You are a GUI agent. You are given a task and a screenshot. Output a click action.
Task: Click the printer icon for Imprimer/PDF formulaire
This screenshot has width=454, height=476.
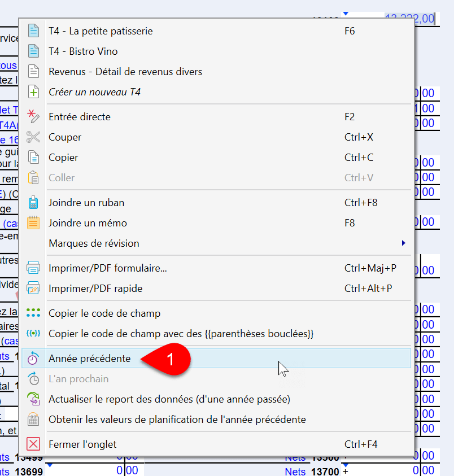pos(33,268)
